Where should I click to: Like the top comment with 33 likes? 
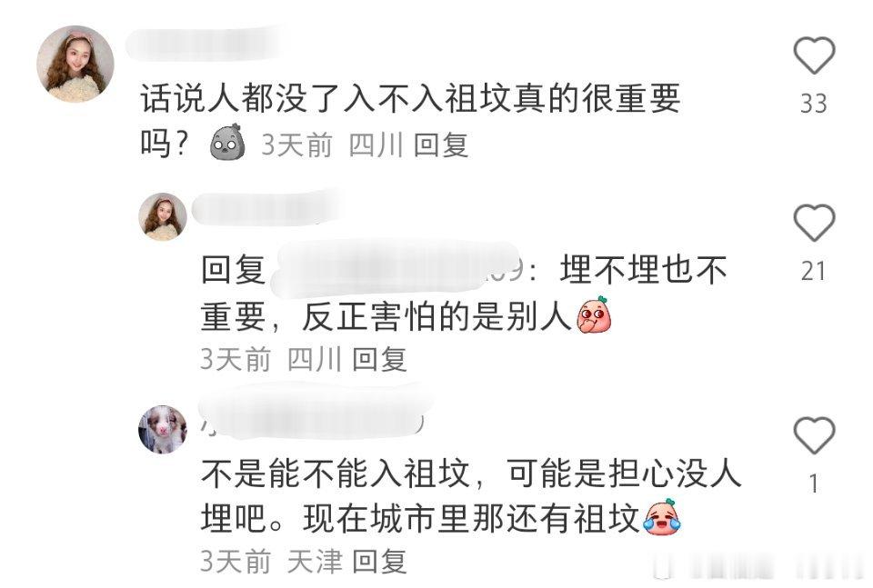tap(814, 55)
